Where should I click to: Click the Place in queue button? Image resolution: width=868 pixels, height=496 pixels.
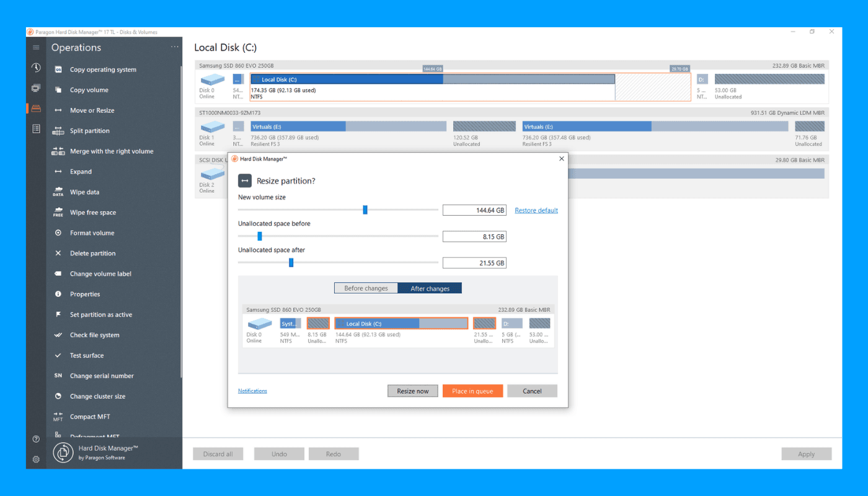472,391
